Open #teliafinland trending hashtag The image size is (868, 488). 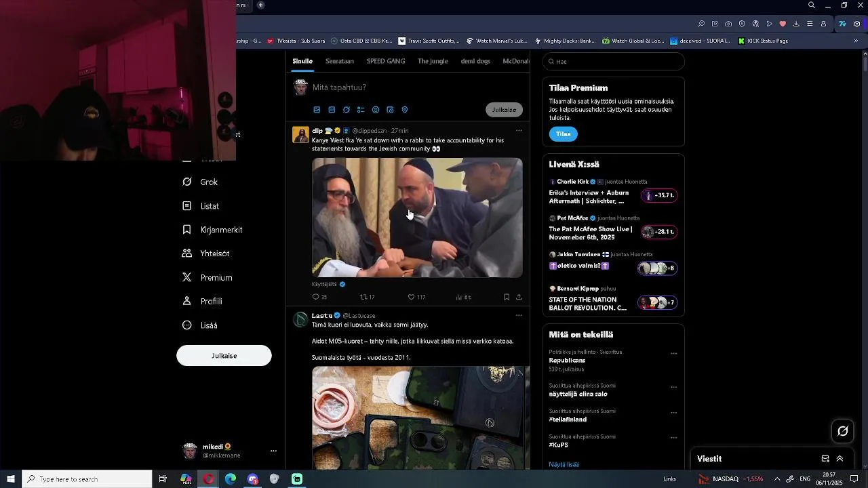[x=568, y=420]
